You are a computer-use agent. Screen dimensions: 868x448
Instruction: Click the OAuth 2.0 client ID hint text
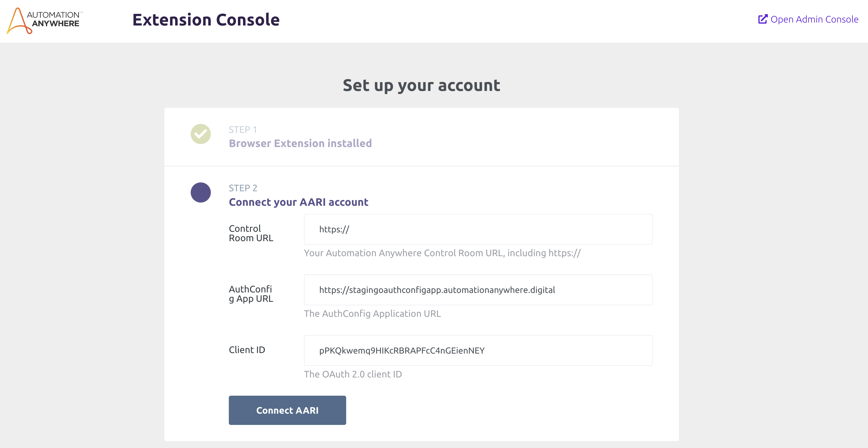352,374
